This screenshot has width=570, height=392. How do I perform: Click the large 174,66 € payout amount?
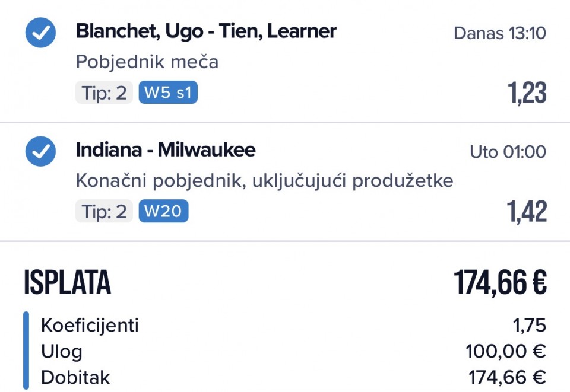click(x=500, y=283)
